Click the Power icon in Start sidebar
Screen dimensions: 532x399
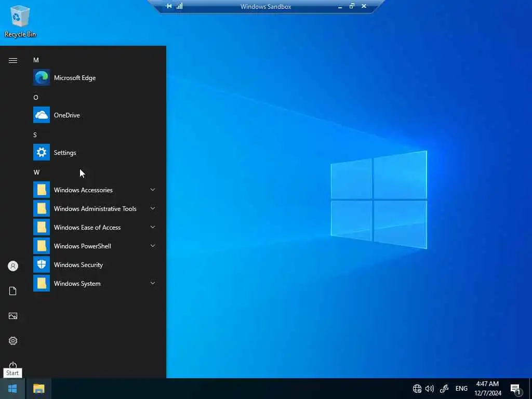(x=13, y=365)
